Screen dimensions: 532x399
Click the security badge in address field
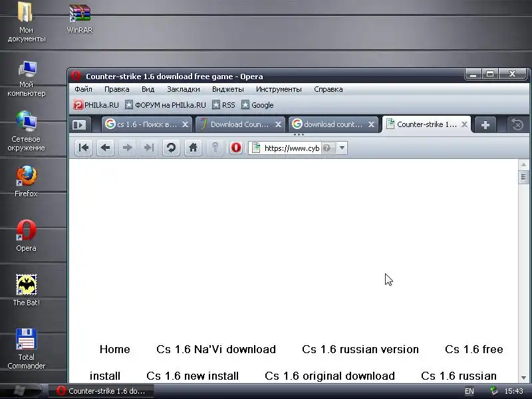pos(328,148)
